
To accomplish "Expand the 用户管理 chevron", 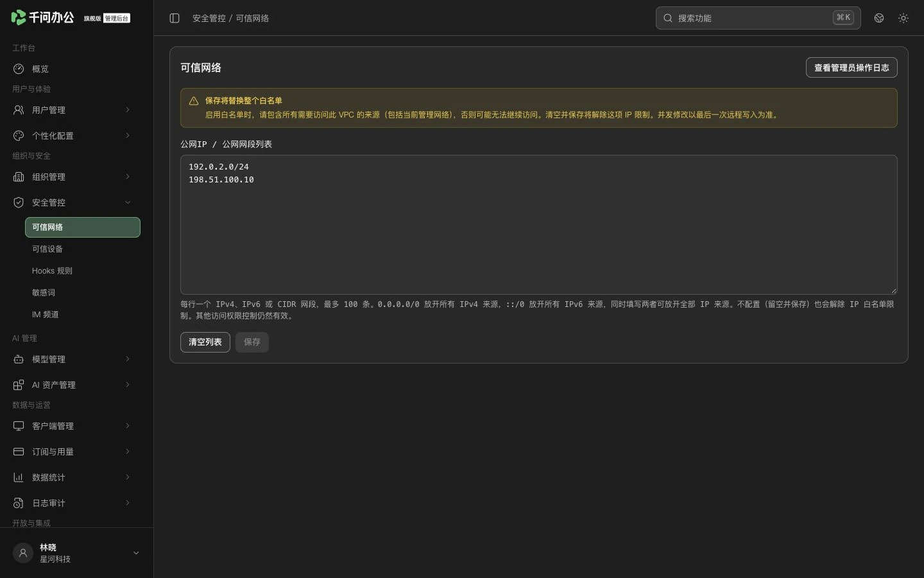I will [128, 110].
